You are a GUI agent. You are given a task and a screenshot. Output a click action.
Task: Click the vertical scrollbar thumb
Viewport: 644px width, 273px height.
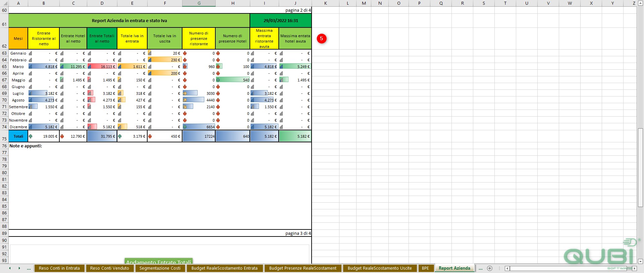coord(640,167)
